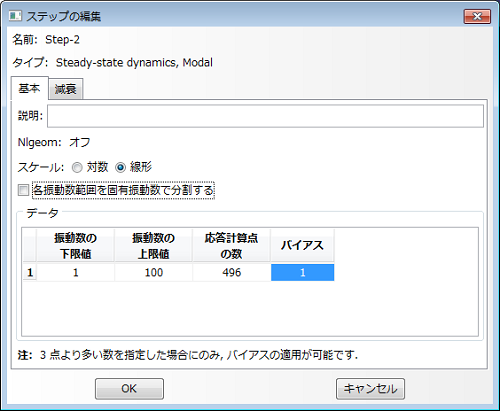The height and width of the screenshot is (411, 500).
Task: Click the 振動数の上限値 column header
Action: (154, 246)
